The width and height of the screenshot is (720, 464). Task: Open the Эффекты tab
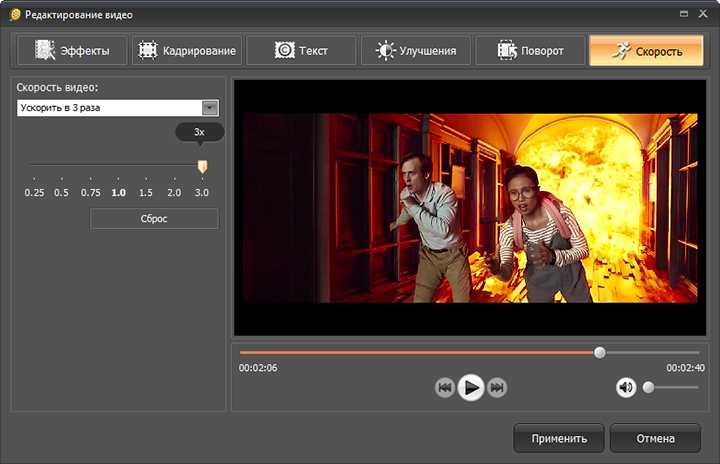72,51
